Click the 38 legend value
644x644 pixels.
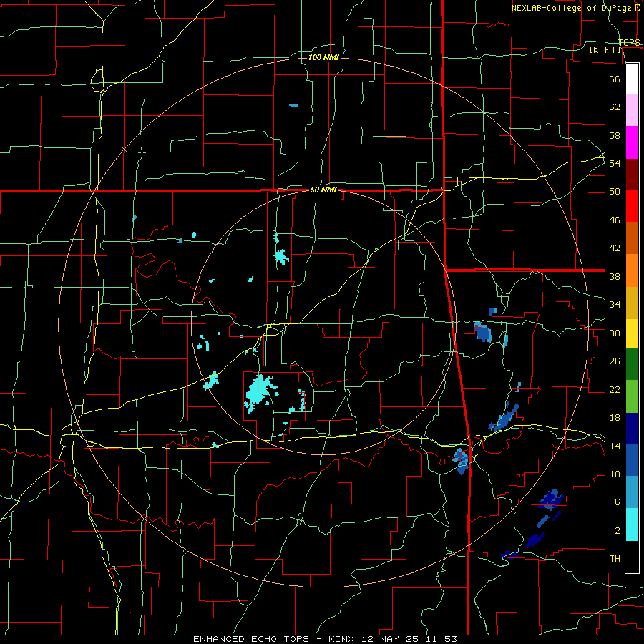615,277
